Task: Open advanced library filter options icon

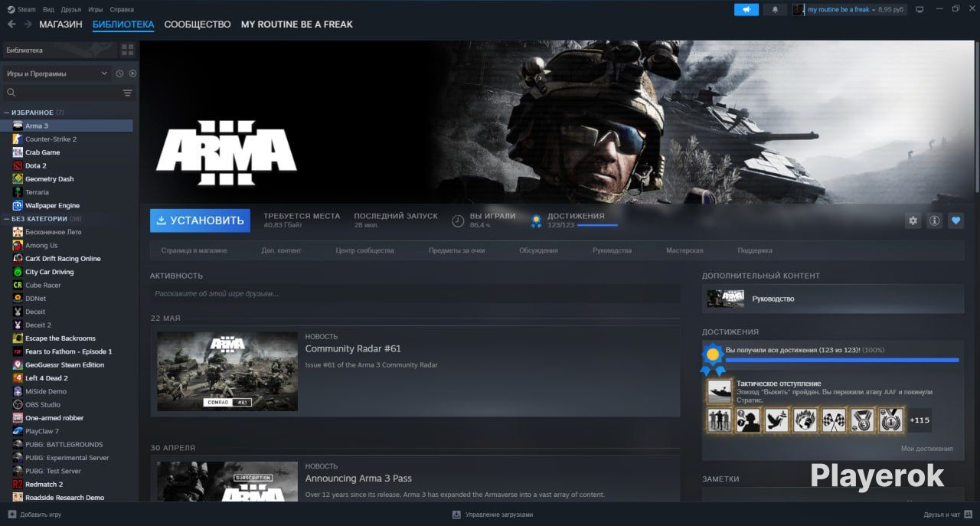Action: pyautogui.click(x=128, y=93)
